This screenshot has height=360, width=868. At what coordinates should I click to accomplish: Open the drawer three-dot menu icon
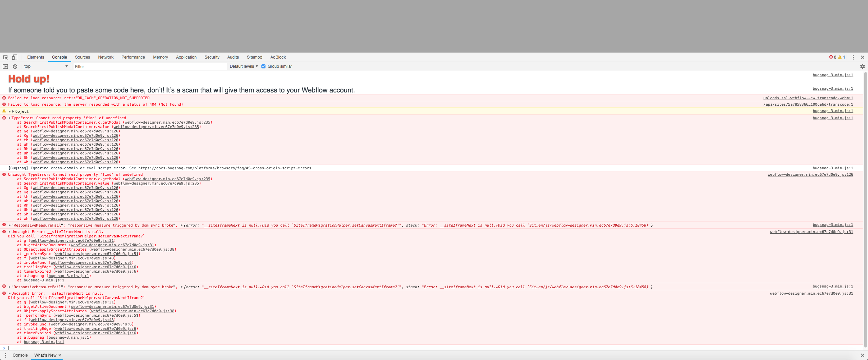(x=5, y=355)
